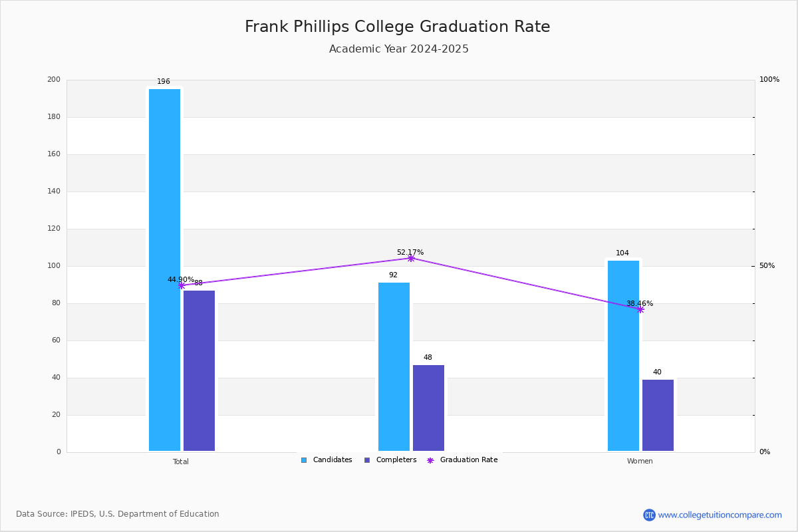
Task: Select the Total completers bar of 88
Action: click(199, 371)
